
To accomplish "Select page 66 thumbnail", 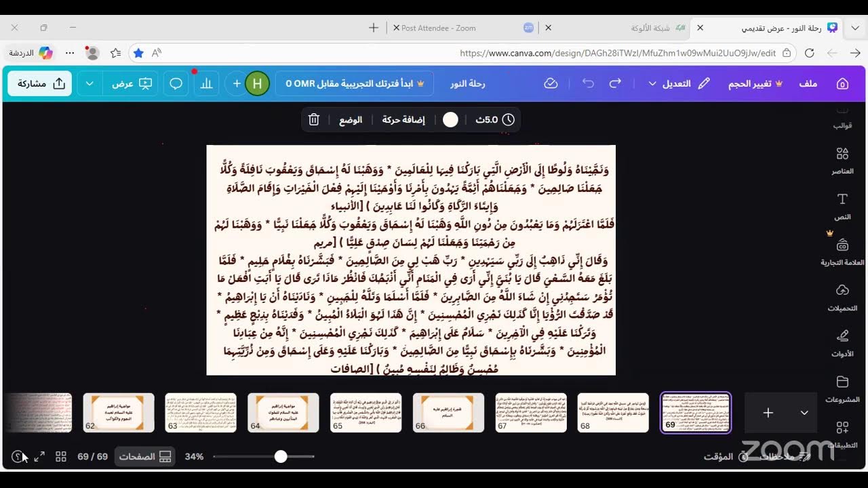I will point(448,412).
